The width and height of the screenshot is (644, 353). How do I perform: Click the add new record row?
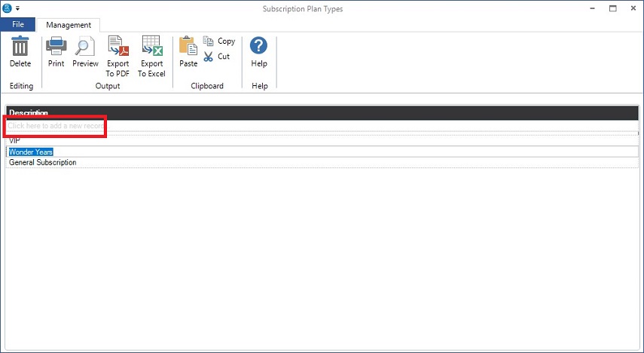click(56, 126)
